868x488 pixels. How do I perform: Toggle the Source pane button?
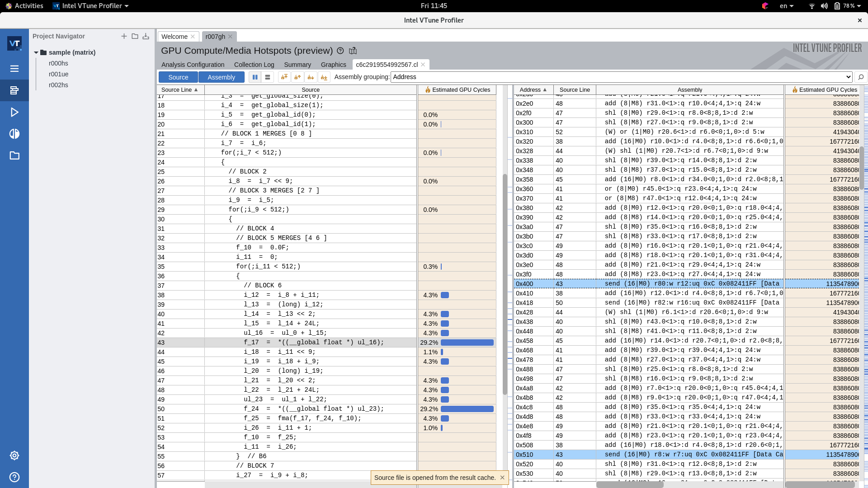[178, 77]
